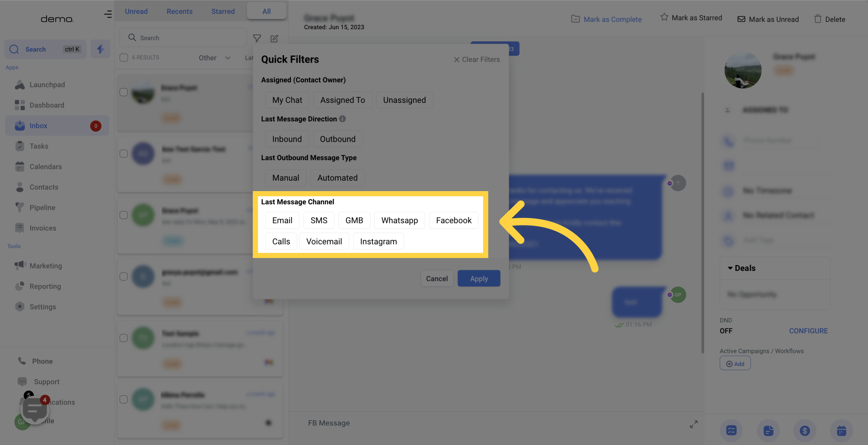Image resolution: width=868 pixels, height=445 pixels.
Task: Click Cancel to dismiss filter dialog
Action: point(437,278)
